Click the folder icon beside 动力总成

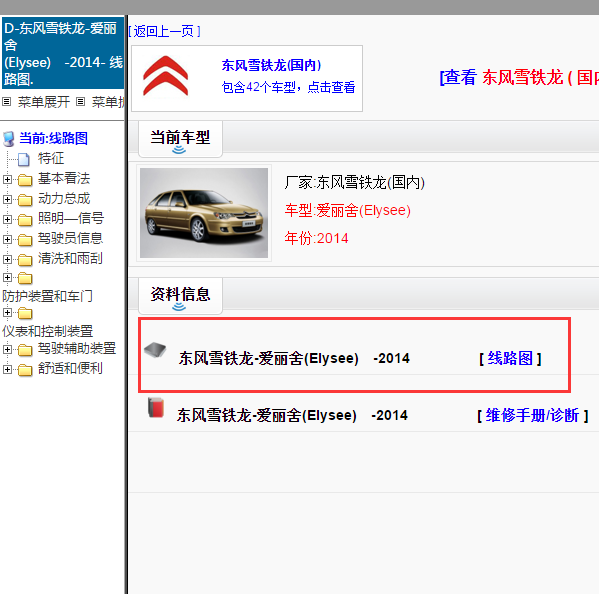25,199
